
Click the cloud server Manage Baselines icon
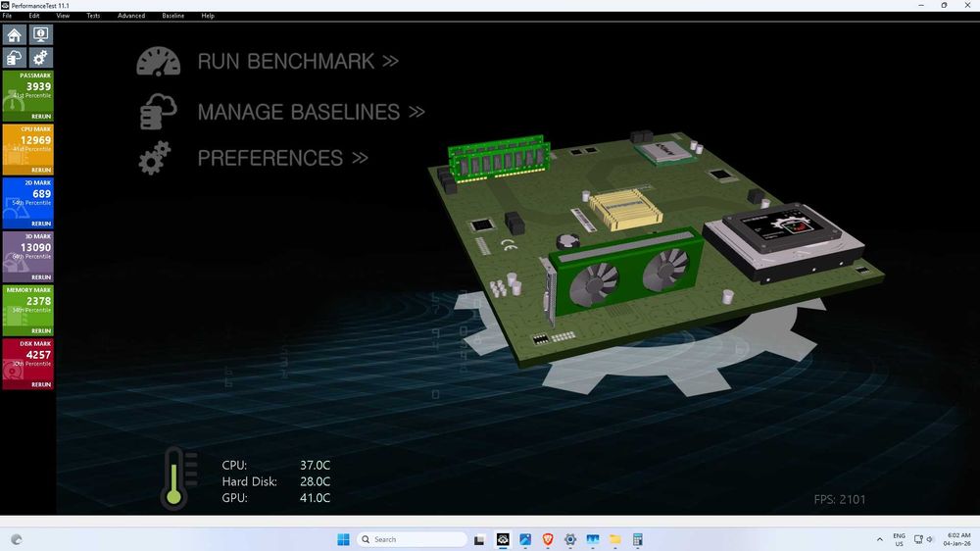click(x=158, y=112)
